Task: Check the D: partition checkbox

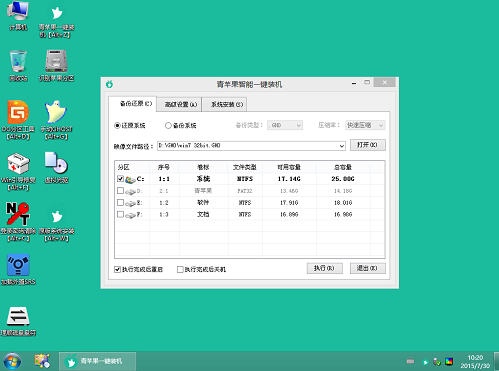Action: (120, 191)
